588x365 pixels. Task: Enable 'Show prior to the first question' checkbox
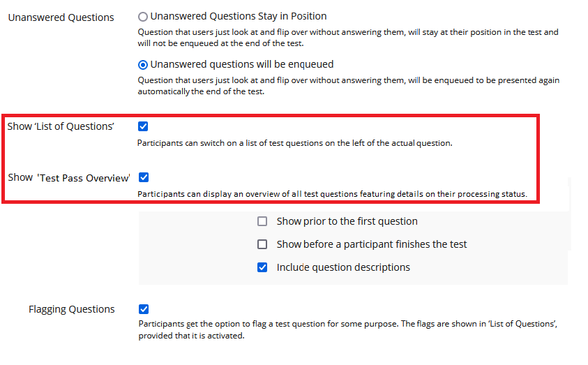point(262,221)
